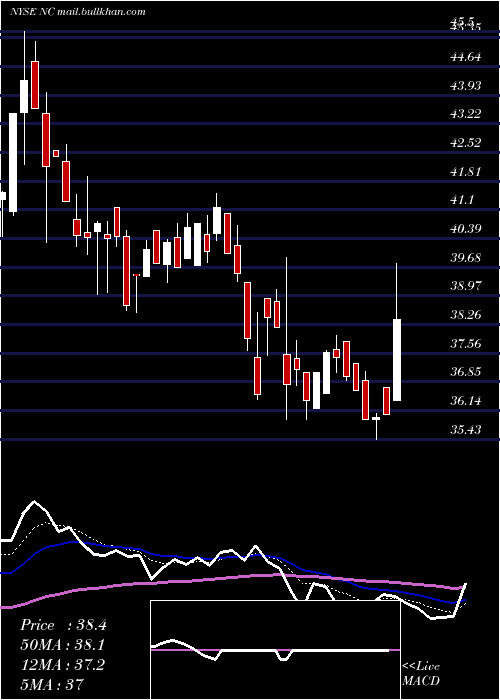Viewport: 500px width, 700px height.
Task: Click inside the Live MACD inset panel
Action: pyautogui.click(x=275, y=650)
